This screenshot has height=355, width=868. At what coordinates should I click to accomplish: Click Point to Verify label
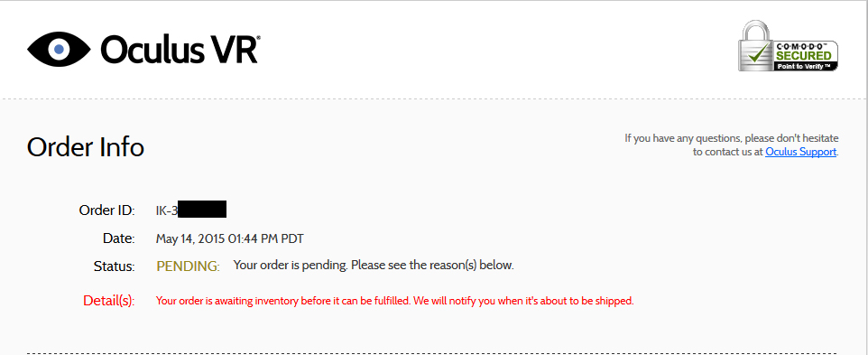tap(806, 66)
